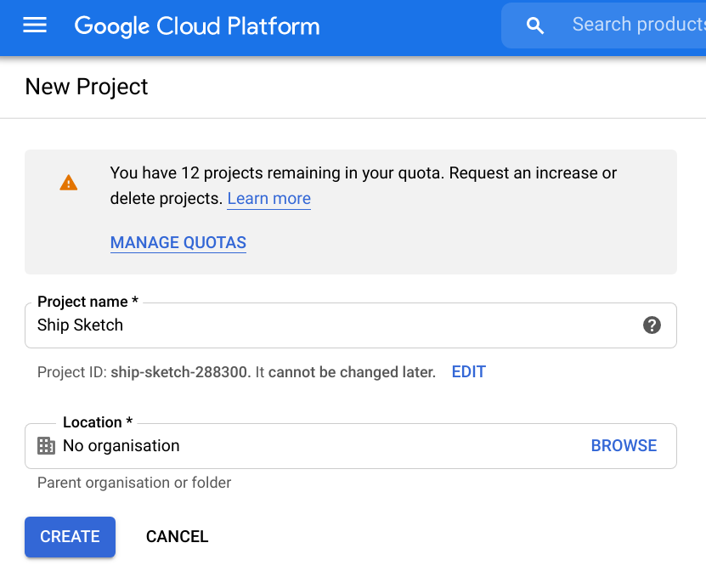Open the Learn more link
This screenshot has height=588, width=706.
click(268, 199)
